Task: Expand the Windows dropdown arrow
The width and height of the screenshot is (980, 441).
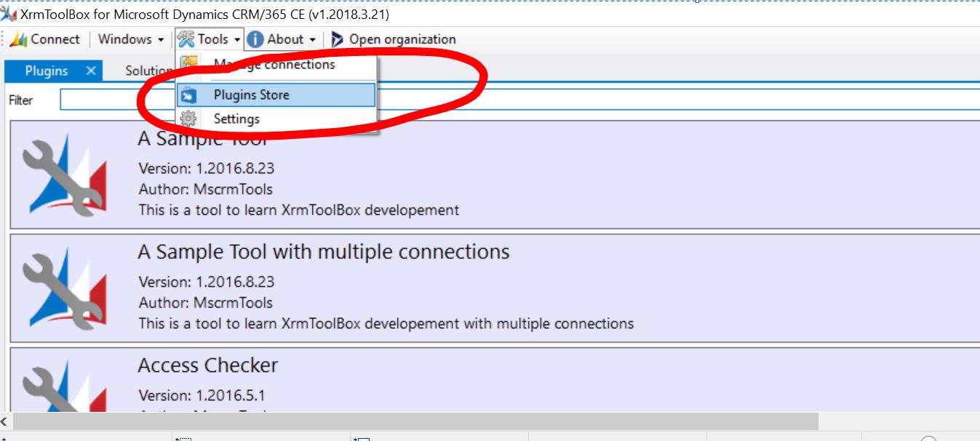Action: point(160,39)
